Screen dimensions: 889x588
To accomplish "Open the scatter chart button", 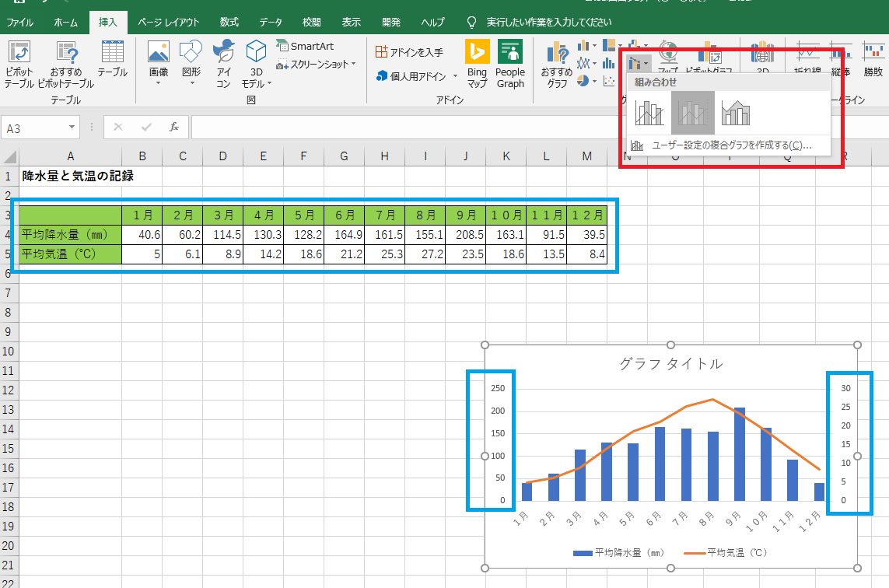I will tap(609, 81).
